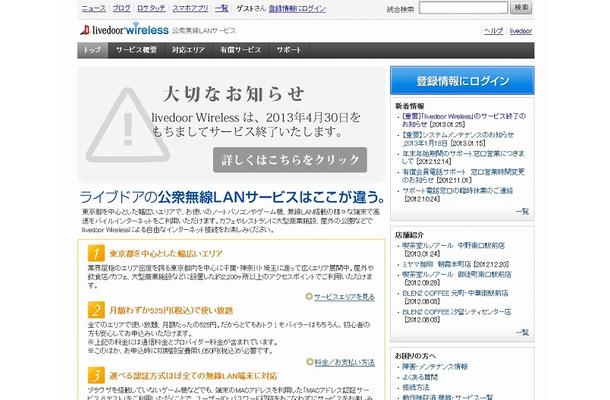Image resolution: width=610 pixels, height=400 pixels.
Task: Click the ライブドアの公衆無線LANサービスはここが違う headline
Action: tap(232, 197)
